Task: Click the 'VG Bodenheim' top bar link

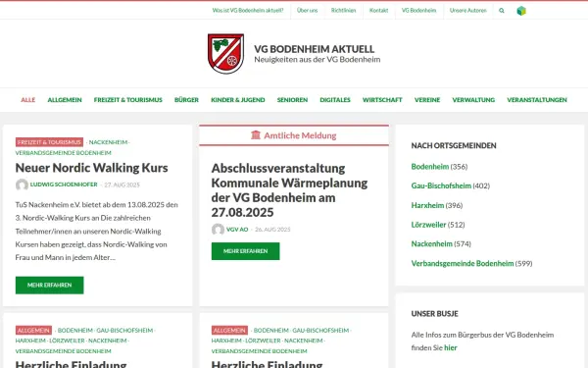Action: click(418, 11)
